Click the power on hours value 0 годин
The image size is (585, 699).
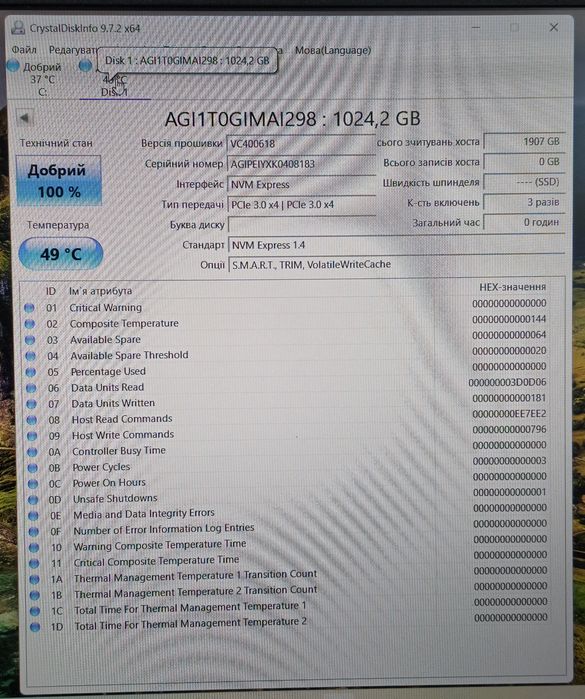(x=524, y=222)
